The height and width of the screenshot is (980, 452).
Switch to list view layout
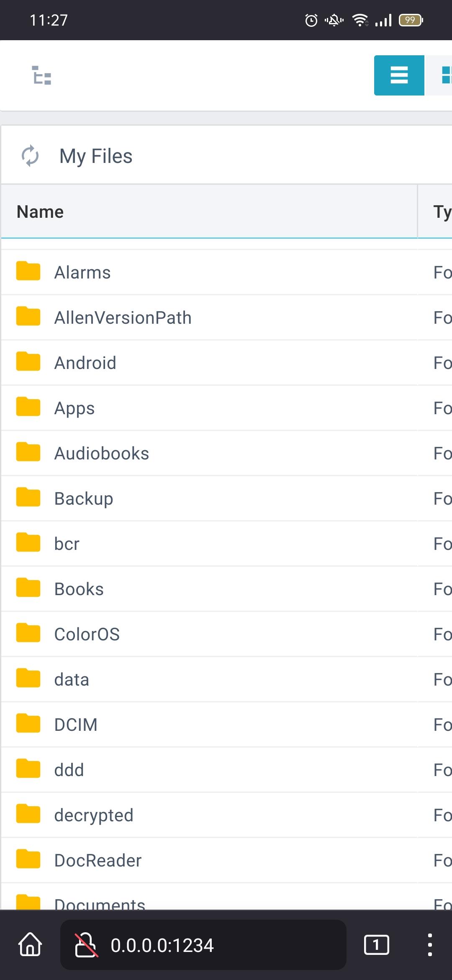(x=399, y=75)
